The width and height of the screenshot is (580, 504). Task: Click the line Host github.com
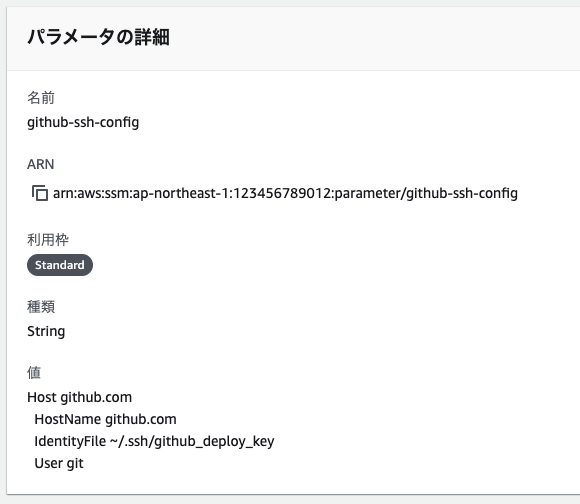tap(80, 397)
